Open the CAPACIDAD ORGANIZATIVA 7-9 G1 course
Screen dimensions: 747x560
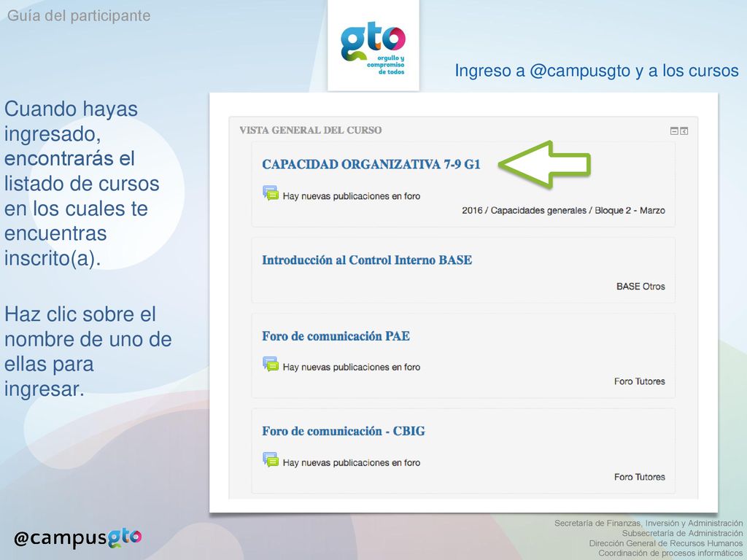coord(371,164)
